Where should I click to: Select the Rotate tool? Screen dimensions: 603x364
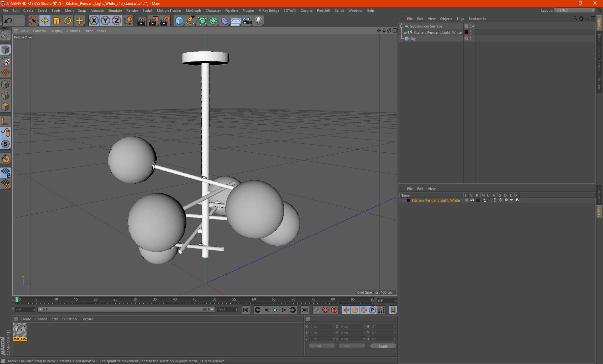tap(68, 21)
